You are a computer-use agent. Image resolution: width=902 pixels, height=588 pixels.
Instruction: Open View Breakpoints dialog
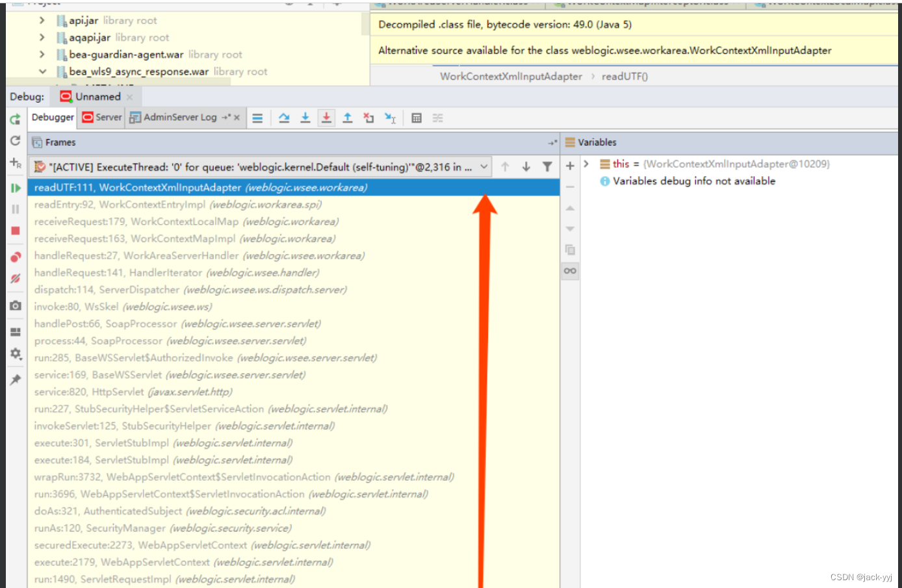click(16, 257)
